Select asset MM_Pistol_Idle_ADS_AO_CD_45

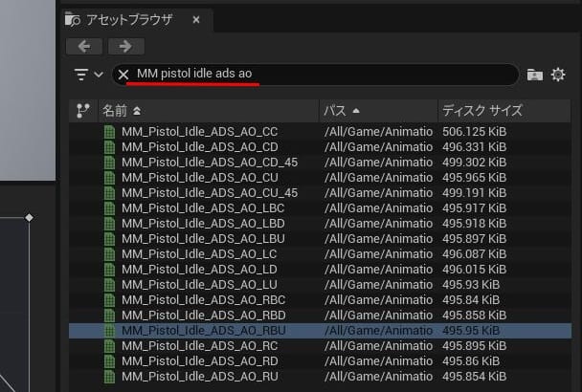320,163
